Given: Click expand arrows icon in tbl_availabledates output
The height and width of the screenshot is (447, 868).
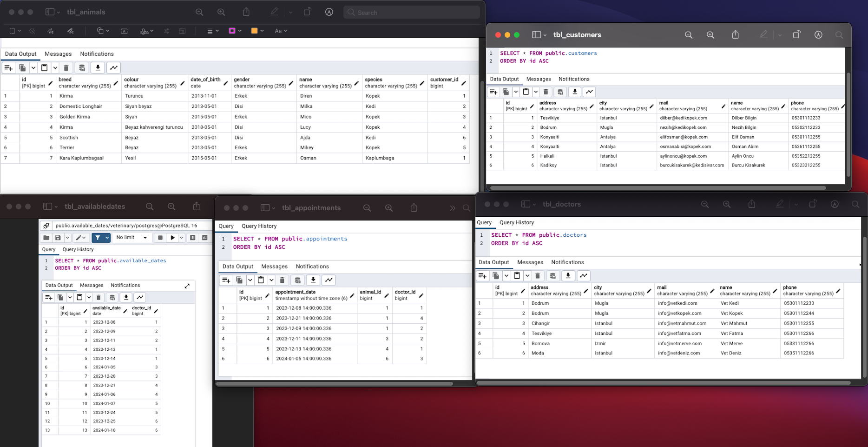Looking at the screenshot, I should tap(187, 286).
